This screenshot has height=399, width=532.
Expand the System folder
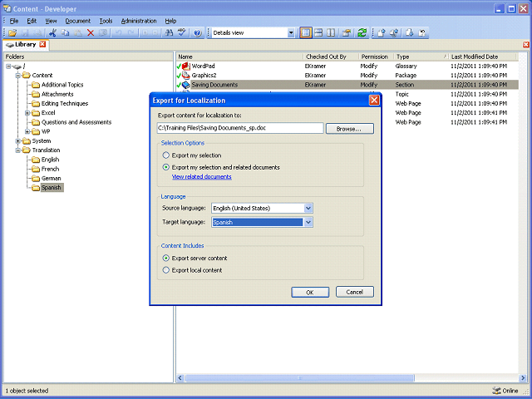coord(18,141)
